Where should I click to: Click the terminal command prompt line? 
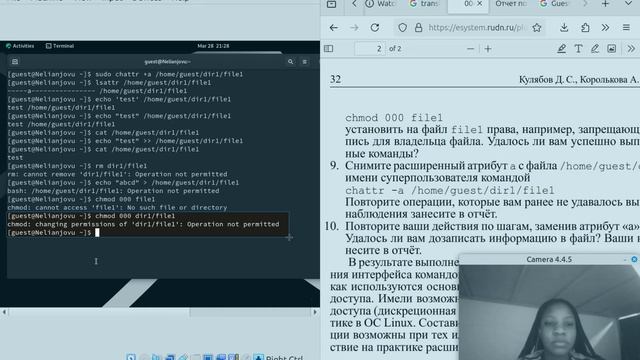tap(53, 233)
